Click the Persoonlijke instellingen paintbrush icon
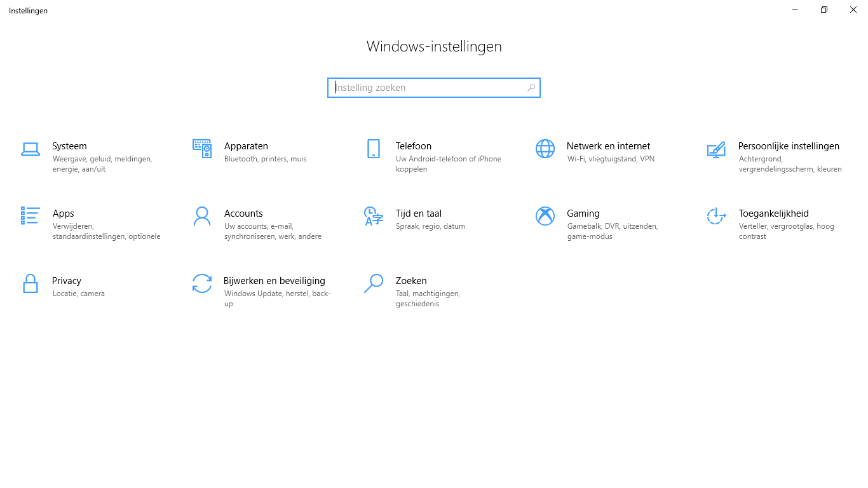868x488 pixels. click(x=716, y=149)
